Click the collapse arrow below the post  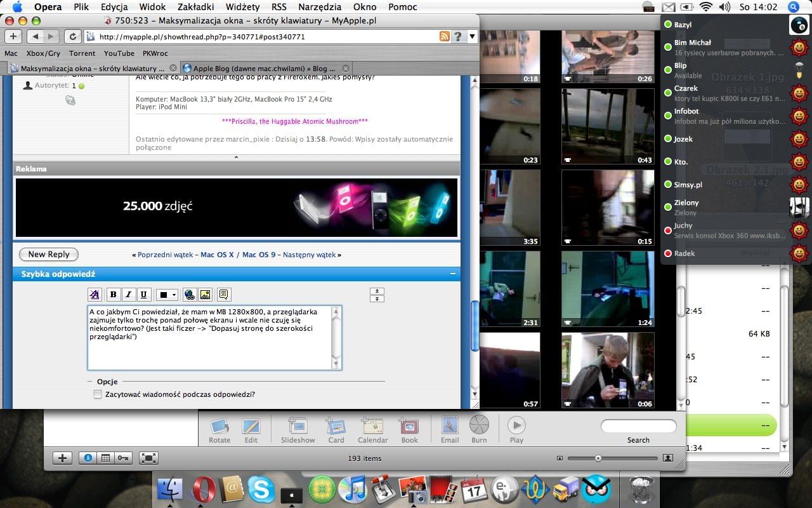point(236,157)
